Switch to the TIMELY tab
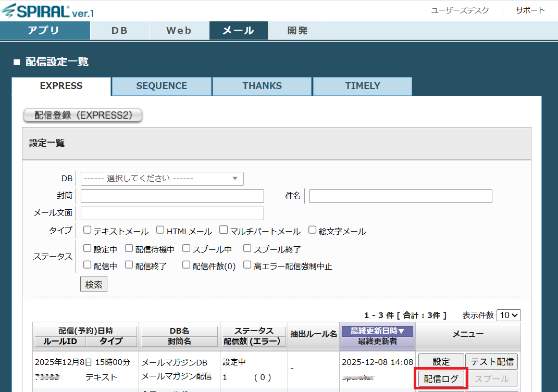This screenshot has width=558, height=392. pyautogui.click(x=362, y=86)
